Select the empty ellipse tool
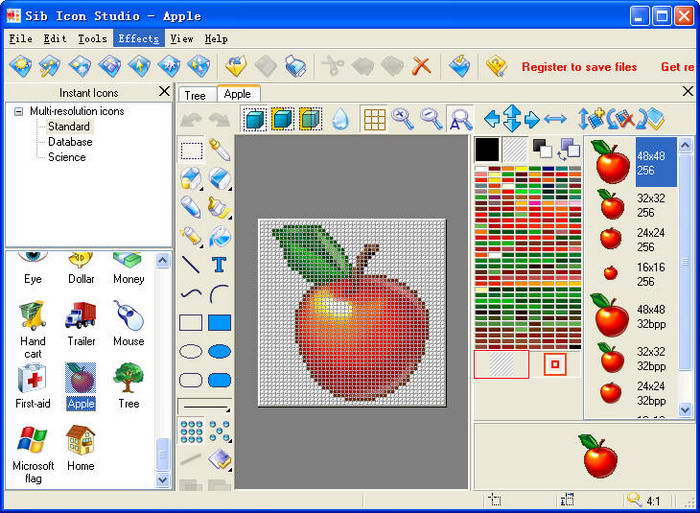700x513 pixels. pyautogui.click(x=191, y=351)
